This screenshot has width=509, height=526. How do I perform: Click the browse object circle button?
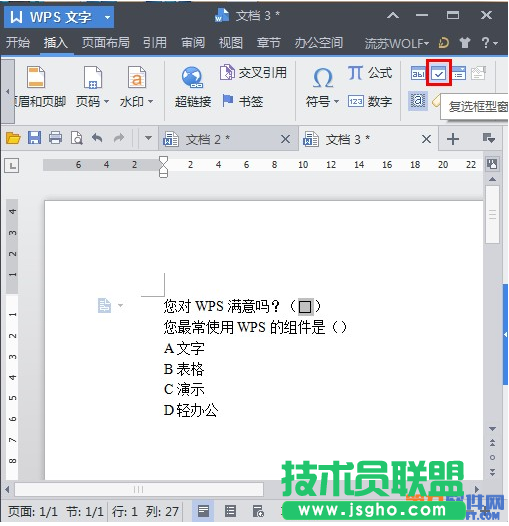(x=492, y=458)
